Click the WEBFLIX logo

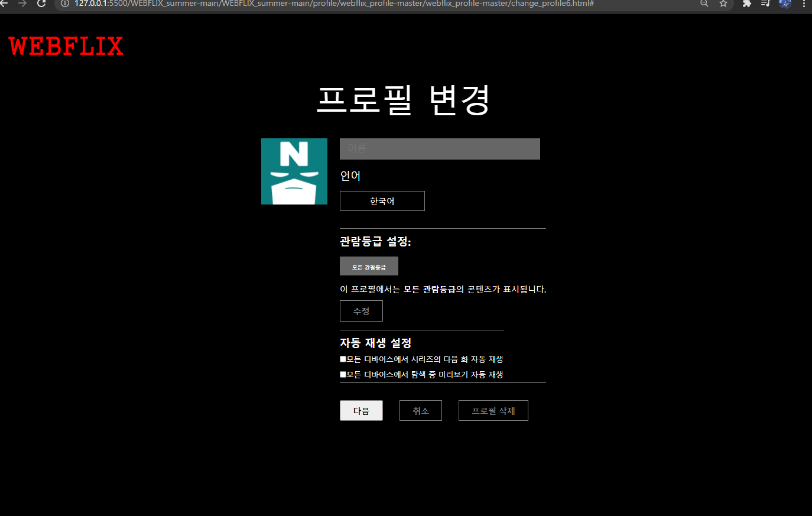point(65,46)
